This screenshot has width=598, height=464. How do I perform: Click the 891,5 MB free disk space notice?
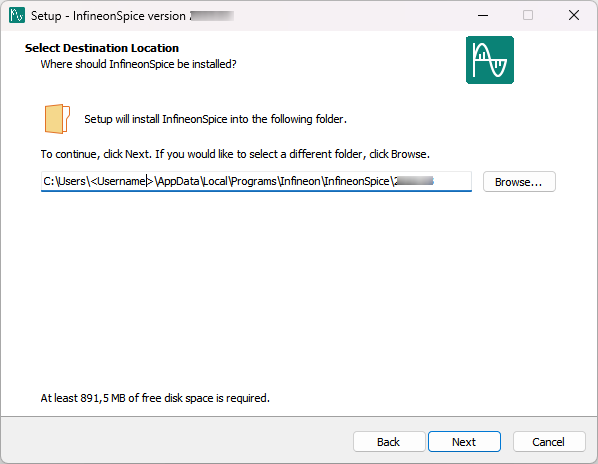(x=155, y=398)
